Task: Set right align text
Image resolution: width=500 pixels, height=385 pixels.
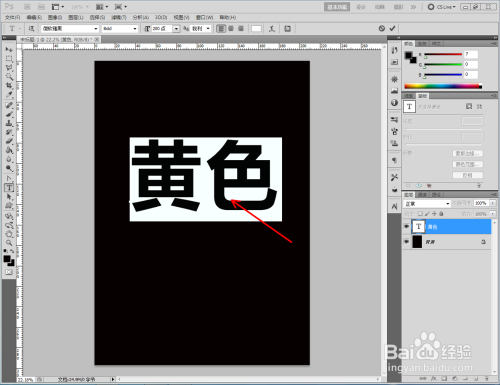Action: coord(241,29)
